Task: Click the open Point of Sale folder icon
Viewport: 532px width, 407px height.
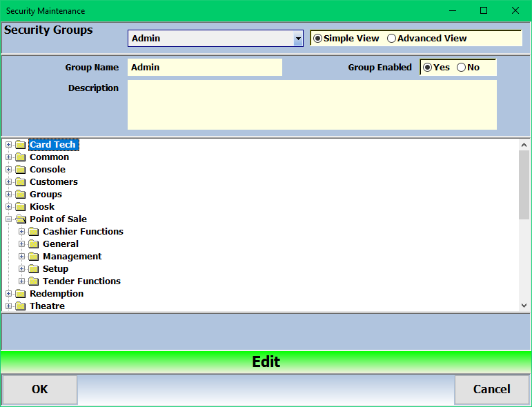Action: (x=20, y=219)
